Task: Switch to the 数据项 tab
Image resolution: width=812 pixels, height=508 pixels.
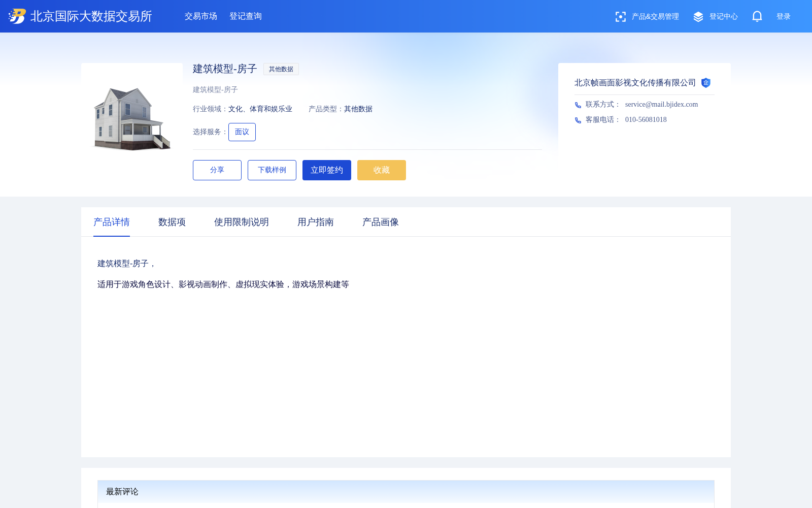Action: [172, 222]
